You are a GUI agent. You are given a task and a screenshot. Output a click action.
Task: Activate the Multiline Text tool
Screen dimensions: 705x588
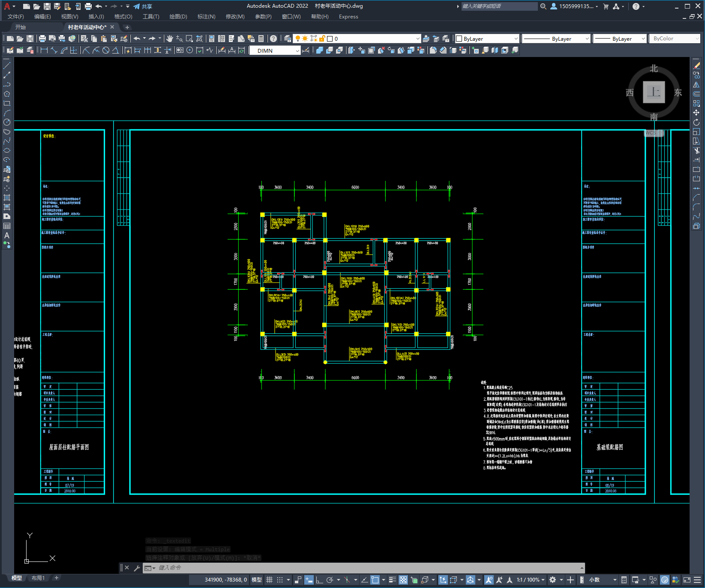click(7, 235)
